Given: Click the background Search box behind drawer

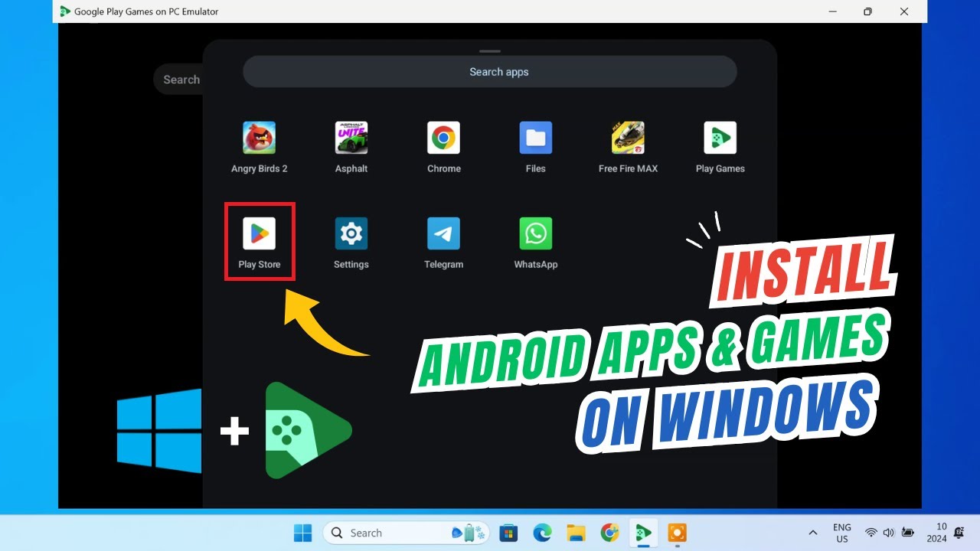Looking at the screenshot, I should (x=178, y=80).
